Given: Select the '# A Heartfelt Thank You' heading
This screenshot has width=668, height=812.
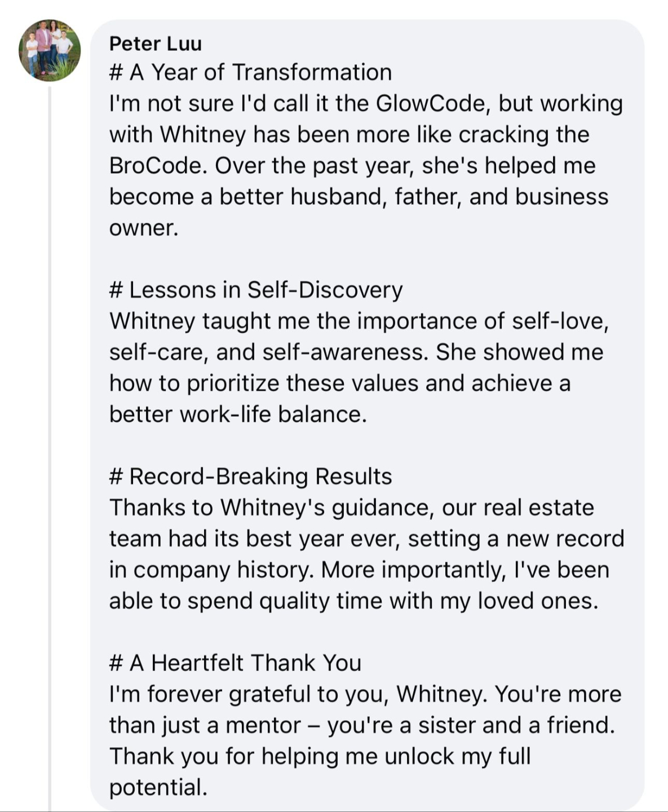Looking at the screenshot, I should 235,663.
